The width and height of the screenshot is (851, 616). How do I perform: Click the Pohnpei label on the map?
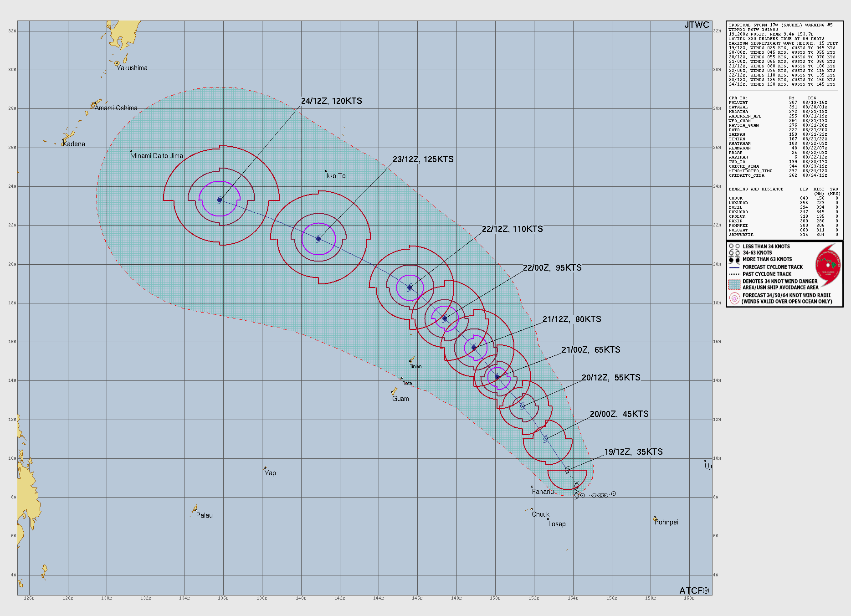coord(666,522)
